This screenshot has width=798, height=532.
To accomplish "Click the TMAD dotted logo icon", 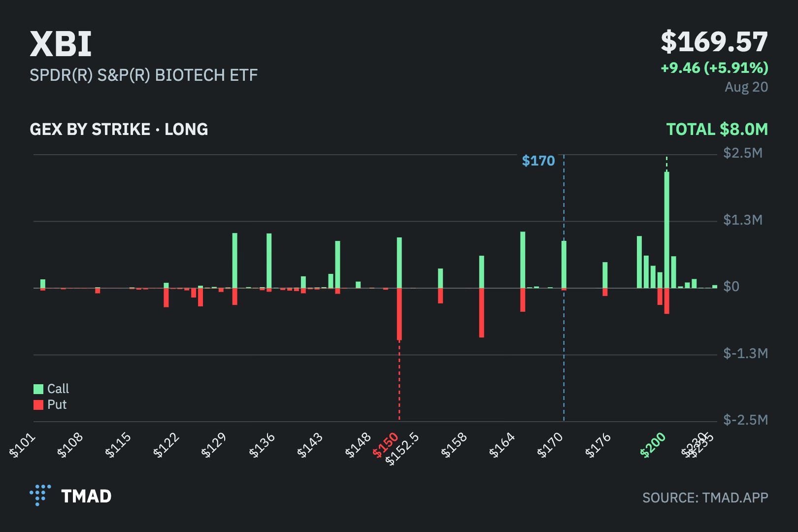I will 40,495.
